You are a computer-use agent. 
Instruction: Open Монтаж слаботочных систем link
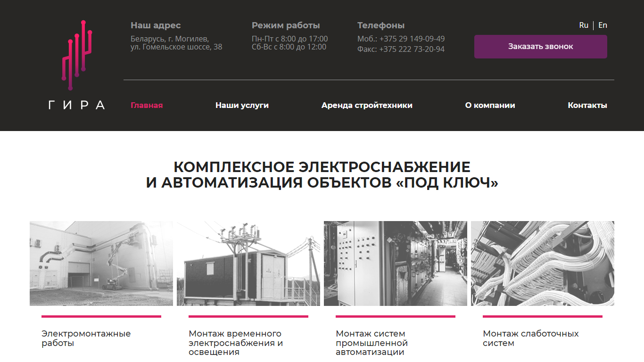pyautogui.click(x=531, y=338)
